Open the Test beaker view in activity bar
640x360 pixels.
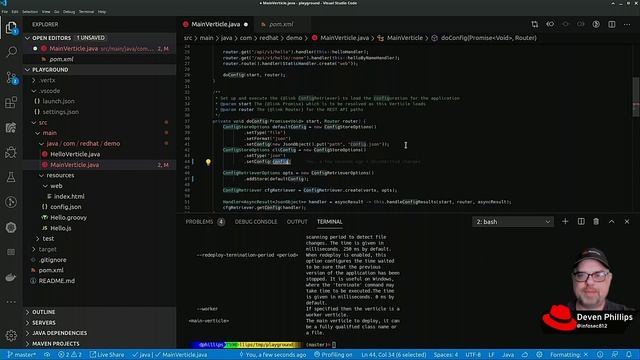(x=11, y=177)
